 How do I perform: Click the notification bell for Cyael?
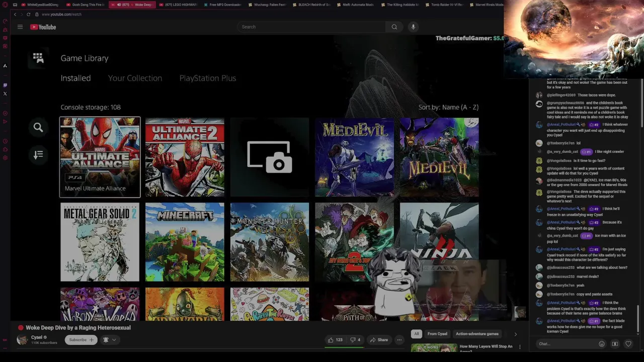click(106, 340)
